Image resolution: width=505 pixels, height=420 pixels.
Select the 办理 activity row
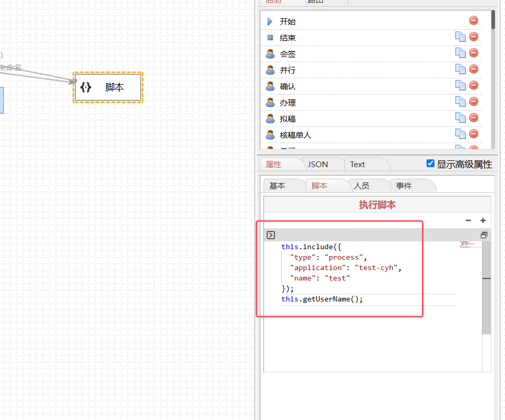click(371, 103)
